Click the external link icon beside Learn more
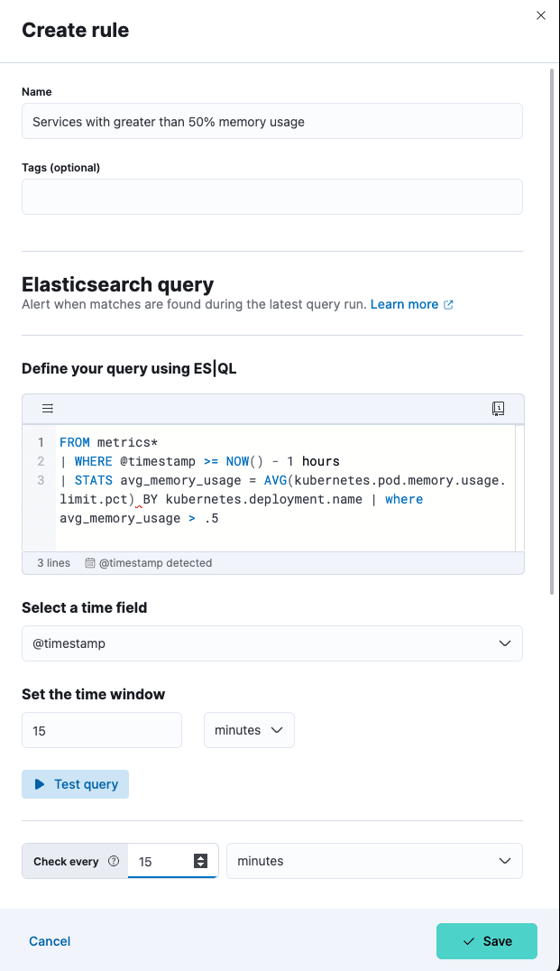Image resolution: width=560 pixels, height=971 pixels. (448, 305)
